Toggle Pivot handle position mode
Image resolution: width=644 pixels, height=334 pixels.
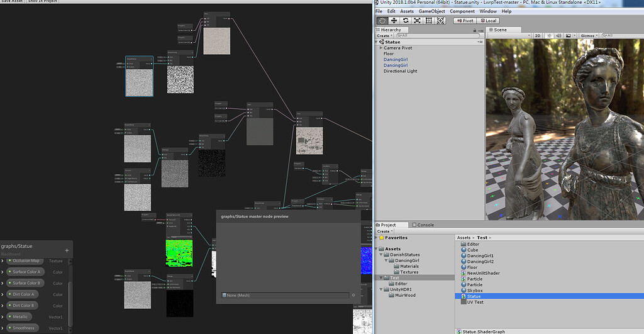click(465, 21)
